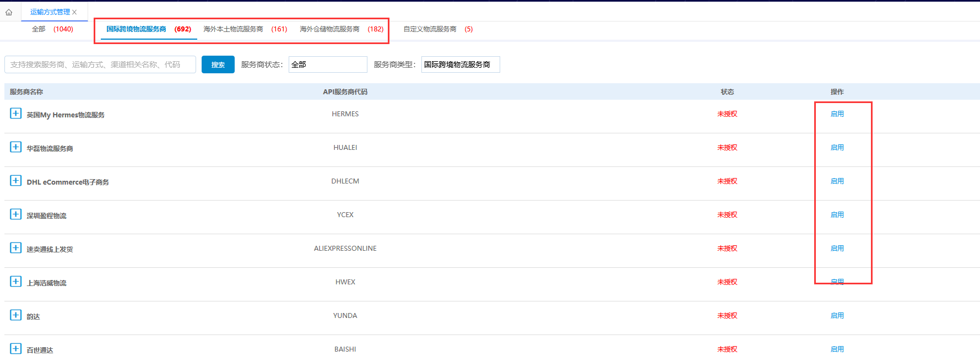
Task: Click 启用 for the YUNDA row
Action: [837, 316]
